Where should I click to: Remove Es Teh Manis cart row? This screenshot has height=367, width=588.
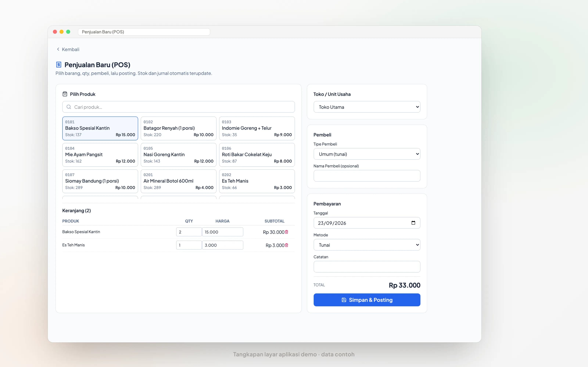(x=286, y=245)
